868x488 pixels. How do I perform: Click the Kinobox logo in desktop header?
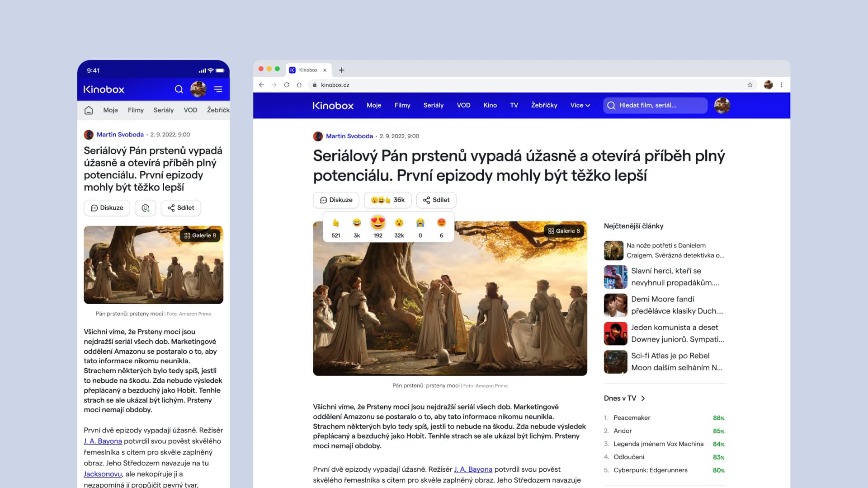tap(333, 106)
